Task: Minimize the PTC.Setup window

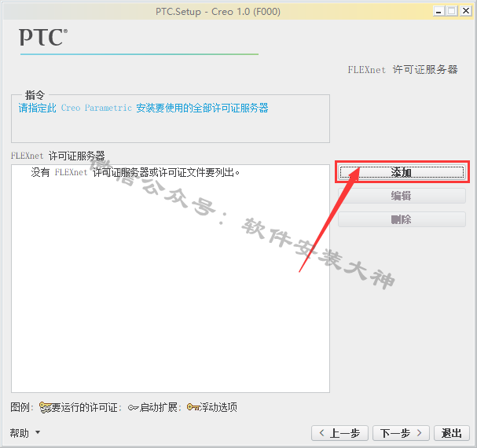Action: pos(438,12)
